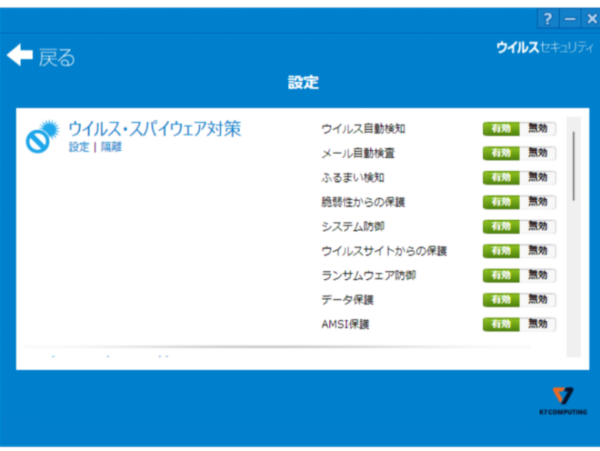The height and width of the screenshot is (451, 600).
Task: Click the ウイルス・スパイウェア対策 heading
Action: (154, 128)
